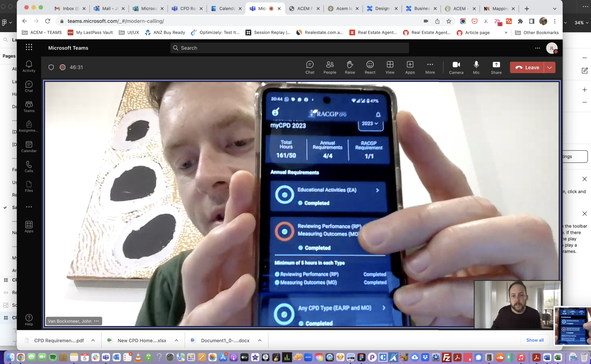Open the tab search dropdown chevron

click(x=555, y=9)
